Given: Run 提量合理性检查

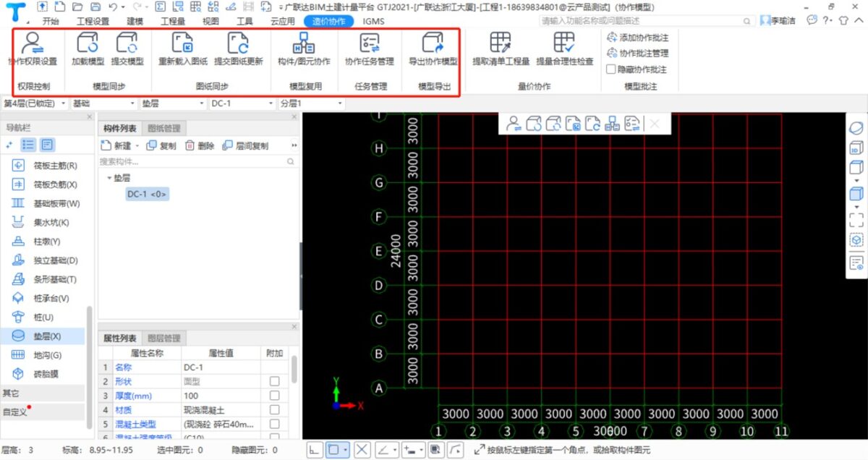Looking at the screenshot, I should 564,49.
